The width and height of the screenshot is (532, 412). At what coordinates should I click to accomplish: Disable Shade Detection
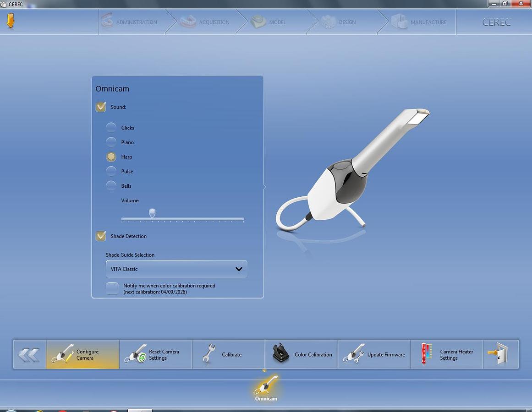[101, 236]
